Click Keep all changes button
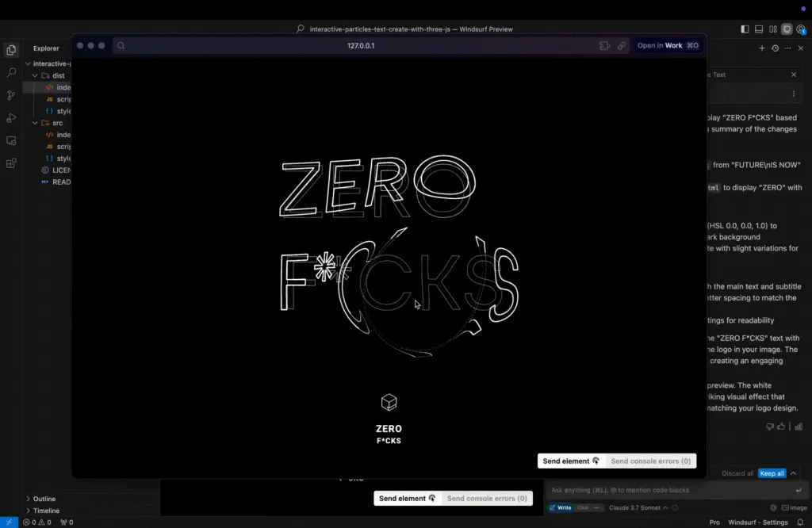Viewport: 812px width, 528px height. (772, 473)
